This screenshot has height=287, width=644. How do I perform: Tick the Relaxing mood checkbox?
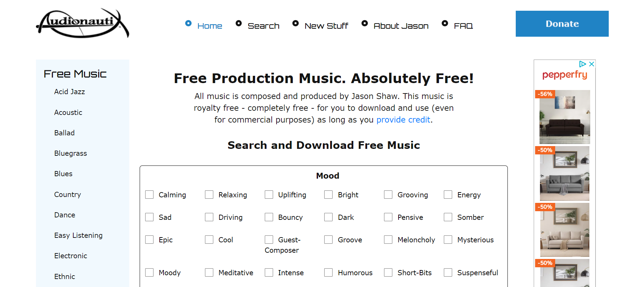coord(209,195)
